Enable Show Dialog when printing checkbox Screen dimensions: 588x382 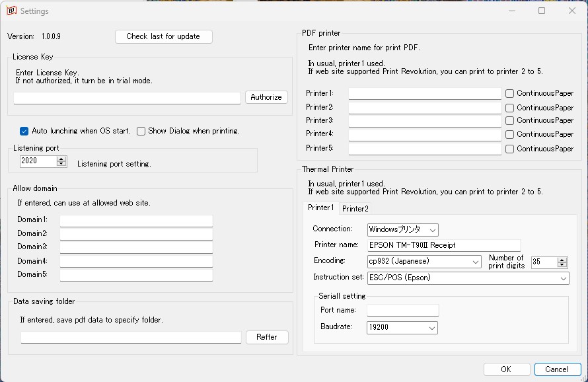(x=141, y=131)
